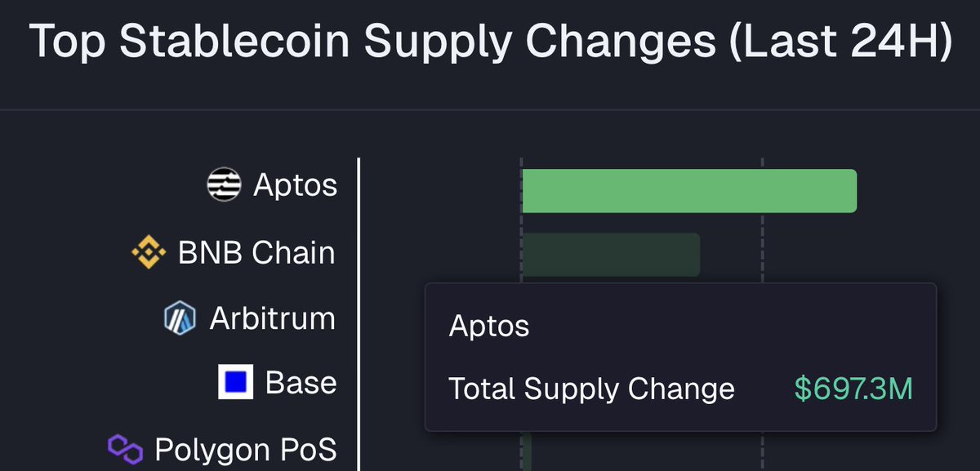
Task: Click the solid vertical chart axis line
Action: coord(359,245)
